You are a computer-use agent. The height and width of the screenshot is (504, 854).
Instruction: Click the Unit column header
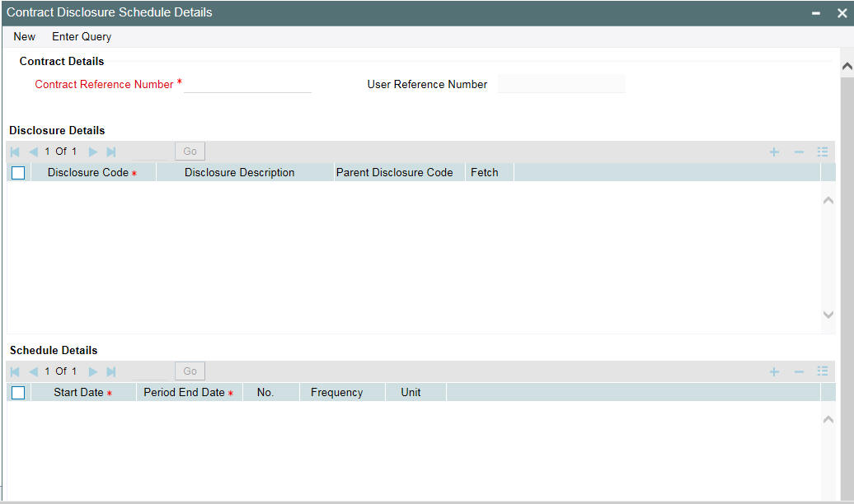(416, 393)
